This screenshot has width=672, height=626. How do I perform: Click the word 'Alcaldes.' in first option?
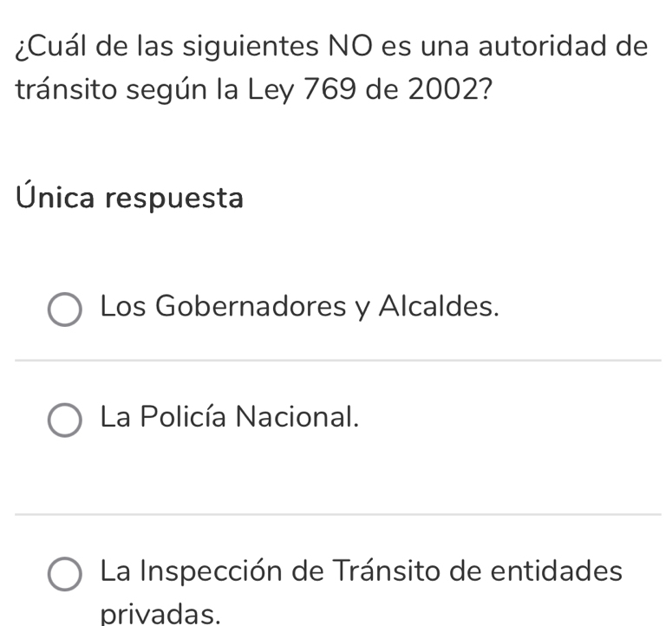(x=439, y=306)
